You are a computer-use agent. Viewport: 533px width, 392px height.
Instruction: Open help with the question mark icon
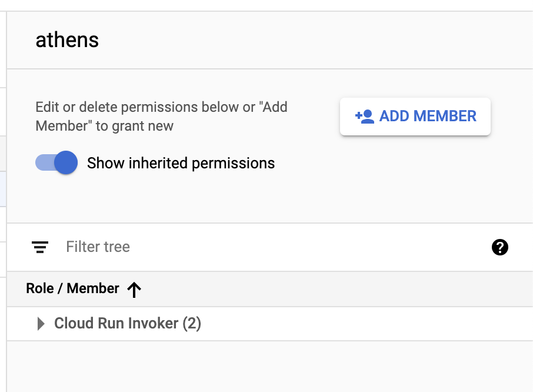point(499,247)
